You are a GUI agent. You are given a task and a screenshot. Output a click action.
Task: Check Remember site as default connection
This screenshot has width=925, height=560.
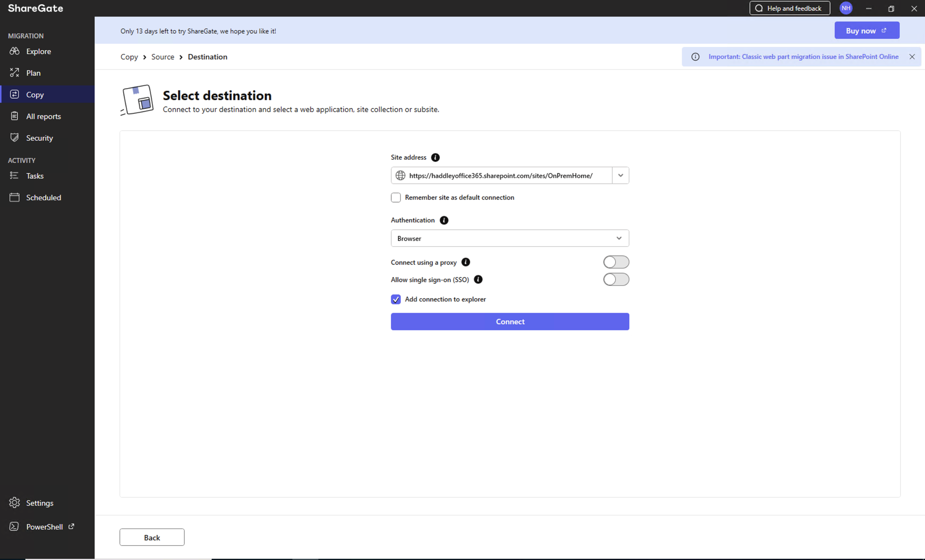coord(396,198)
